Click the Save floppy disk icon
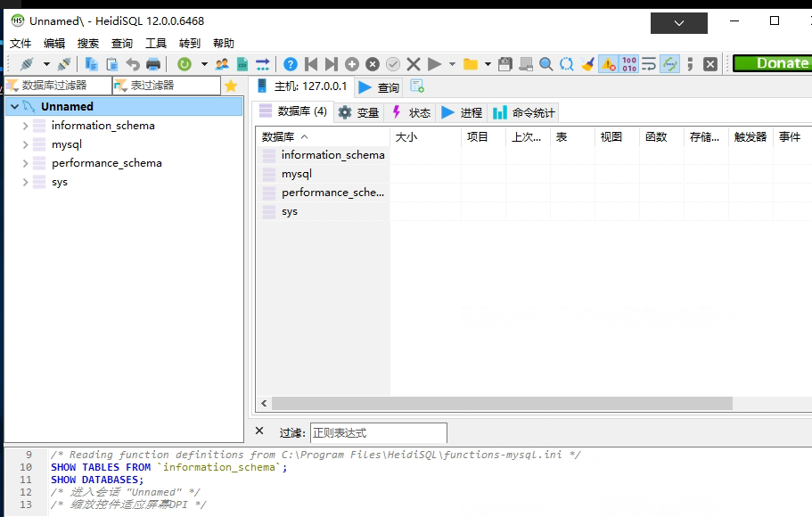Screen dimensions: 812x517 pyautogui.click(x=504, y=64)
